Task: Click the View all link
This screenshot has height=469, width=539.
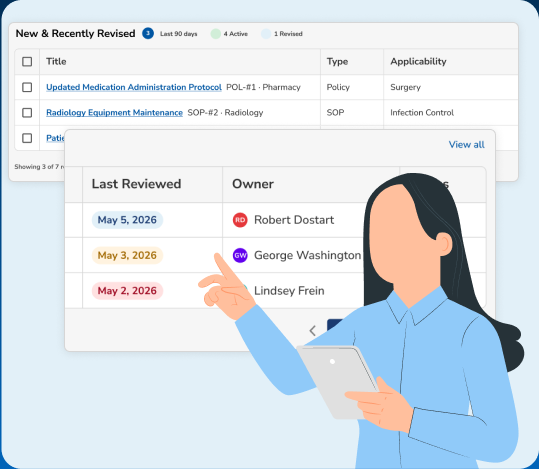Action: [x=466, y=144]
